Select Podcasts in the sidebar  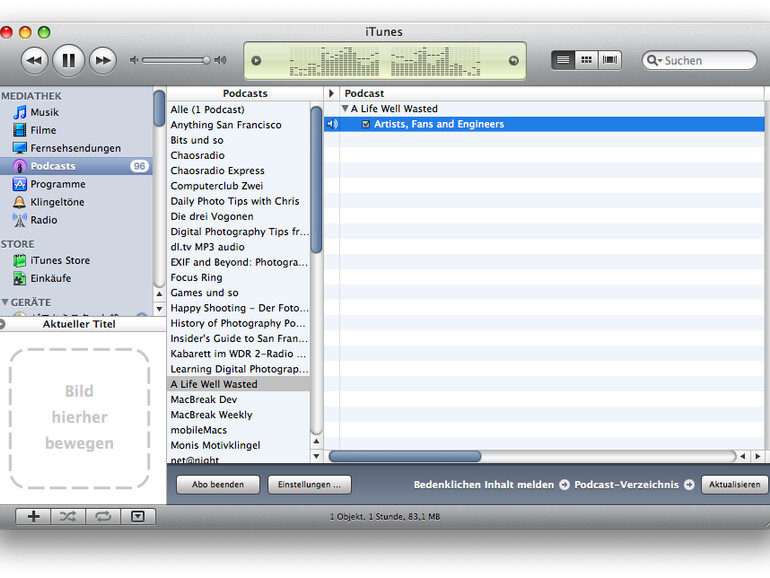(x=77, y=166)
